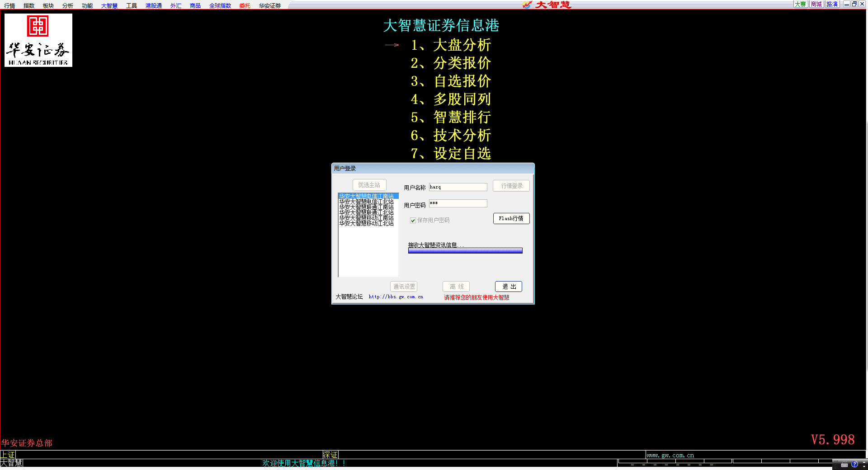The image size is (868, 470).
Task: Open the 全球指数 menu
Action: tap(220, 5)
